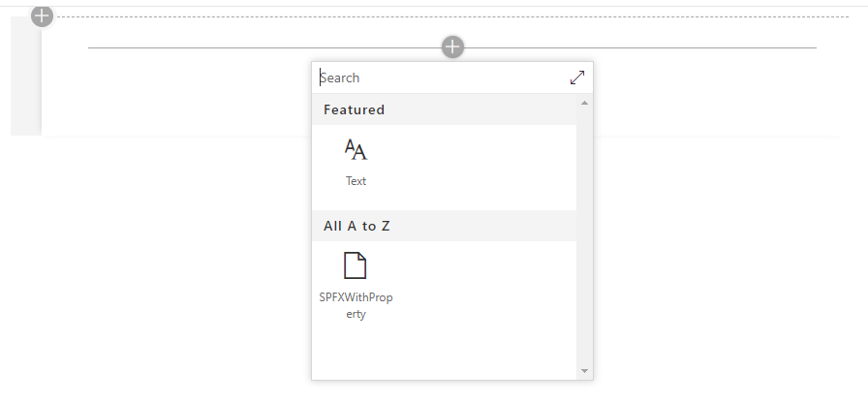Select the Text web part AA icon

pos(356,149)
